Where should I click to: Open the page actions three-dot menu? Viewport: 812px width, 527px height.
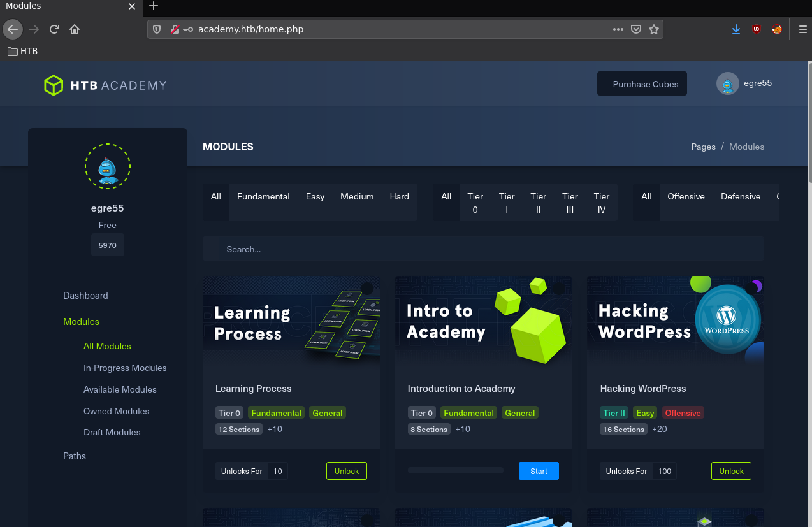tap(618, 29)
